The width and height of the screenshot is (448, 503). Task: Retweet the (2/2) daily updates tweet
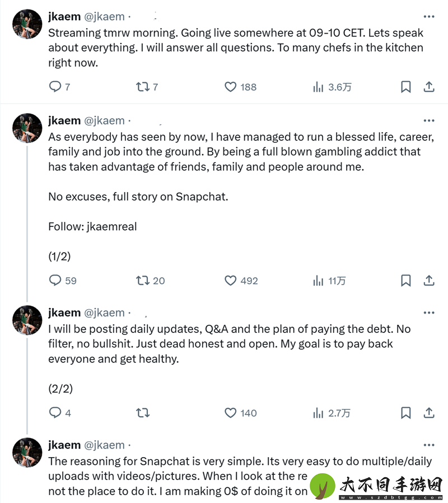coord(142,412)
